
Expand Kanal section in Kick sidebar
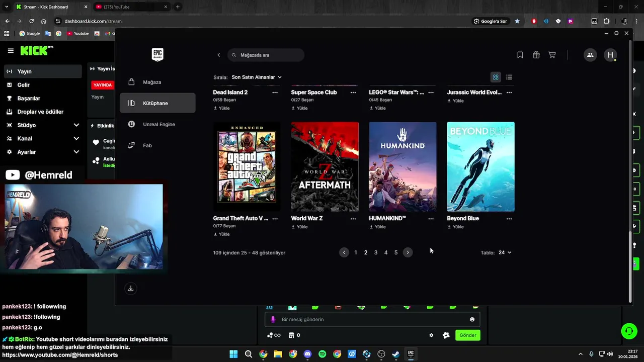click(43, 138)
